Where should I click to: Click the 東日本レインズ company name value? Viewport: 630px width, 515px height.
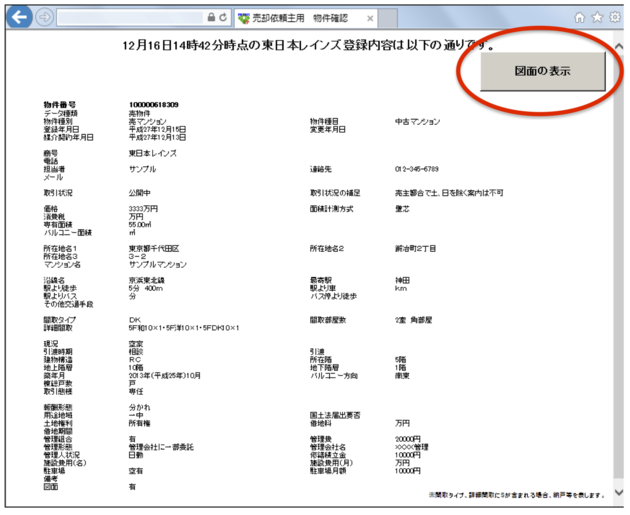[153, 153]
